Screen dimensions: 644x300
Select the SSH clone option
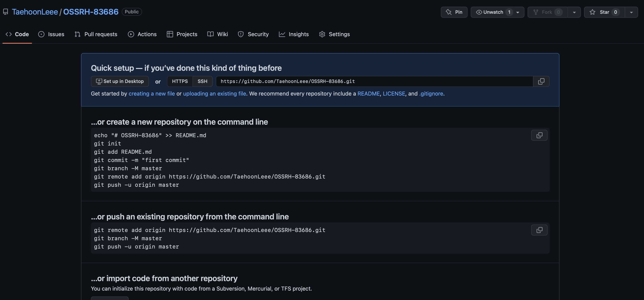tap(202, 81)
